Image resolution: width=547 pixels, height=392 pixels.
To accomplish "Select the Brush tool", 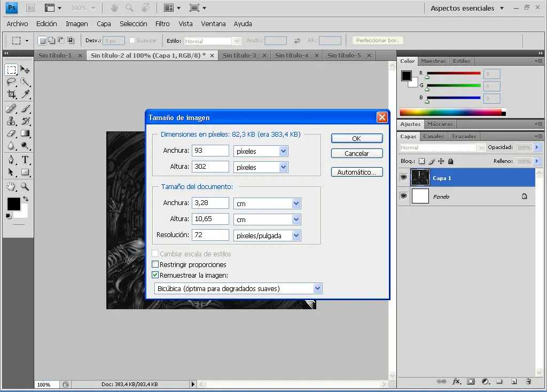I will (x=25, y=109).
